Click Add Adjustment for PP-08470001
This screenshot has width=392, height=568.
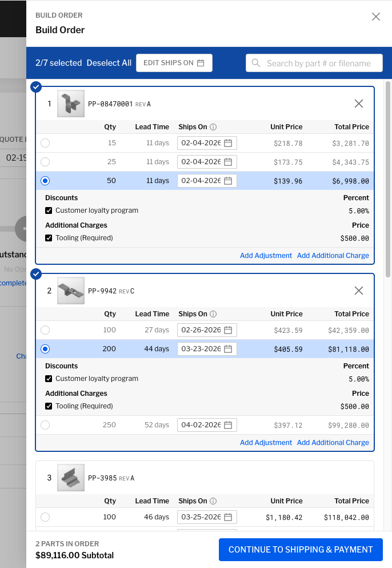(x=266, y=256)
